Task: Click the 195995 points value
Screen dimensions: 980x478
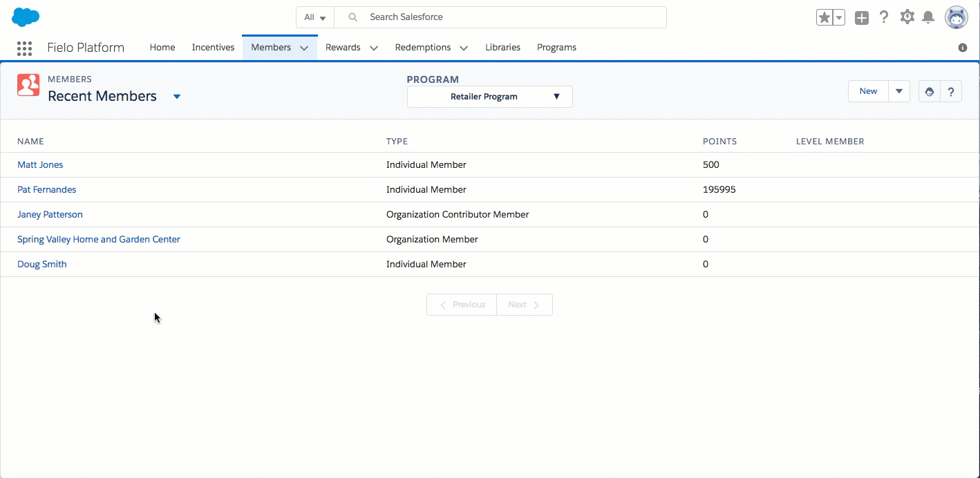Action: [x=719, y=190]
